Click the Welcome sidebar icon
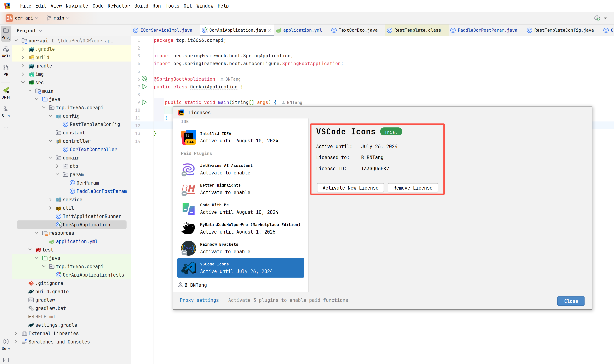614x364 pixels. coord(6,52)
